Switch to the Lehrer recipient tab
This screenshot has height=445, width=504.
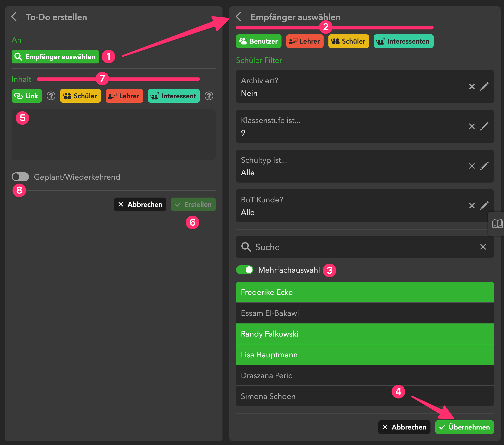pyautogui.click(x=304, y=41)
